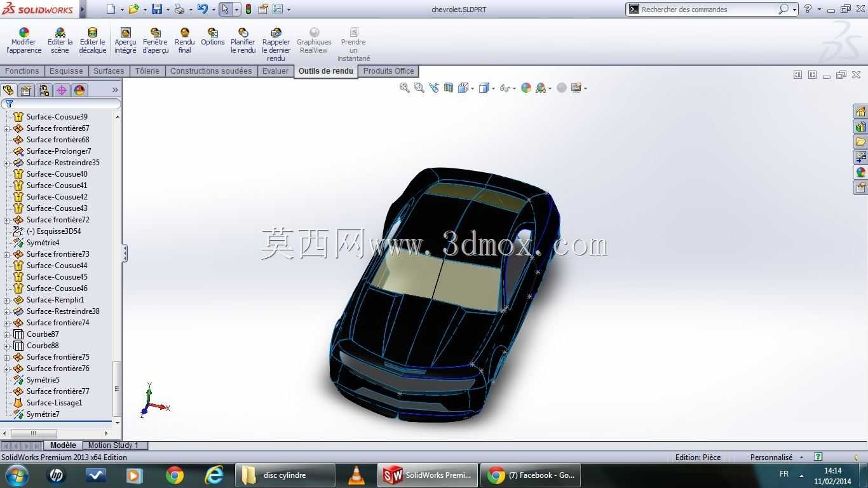Screen dimensions: 868x488
Task: Switch to the Evaluer tab
Action: [275, 71]
